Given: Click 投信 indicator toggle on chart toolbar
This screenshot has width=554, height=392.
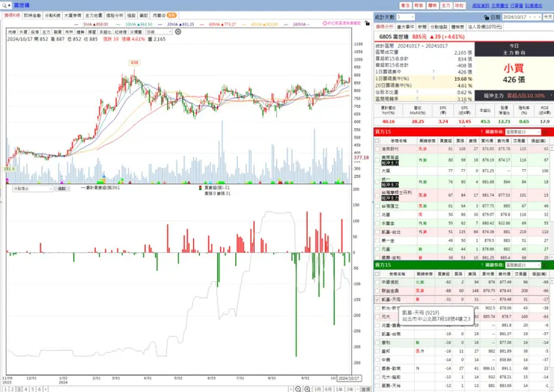Looking at the screenshot, I should (x=34, y=31).
